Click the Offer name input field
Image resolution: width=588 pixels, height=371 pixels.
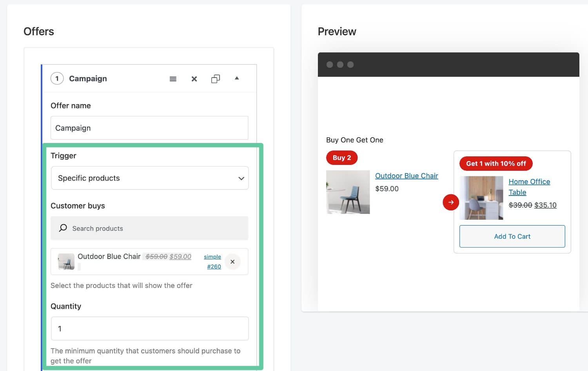[x=149, y=128]
